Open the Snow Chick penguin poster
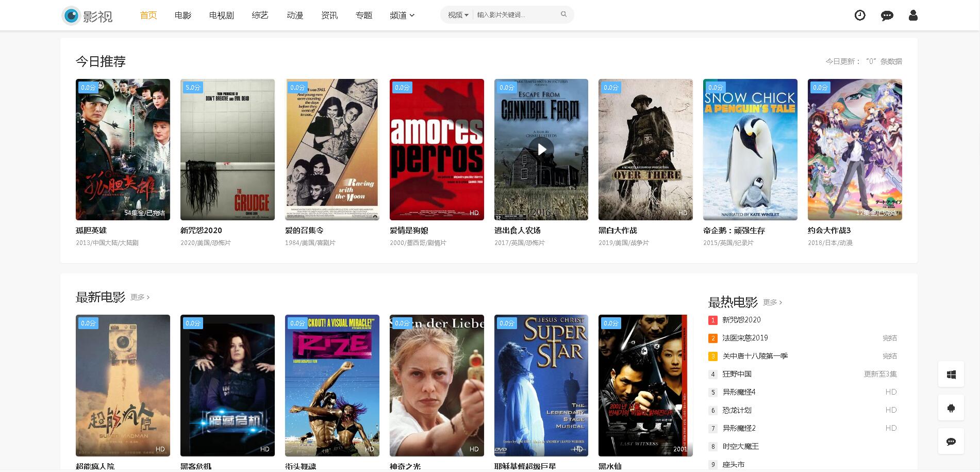This screenshot has width=980, height=472. (750, 150)
